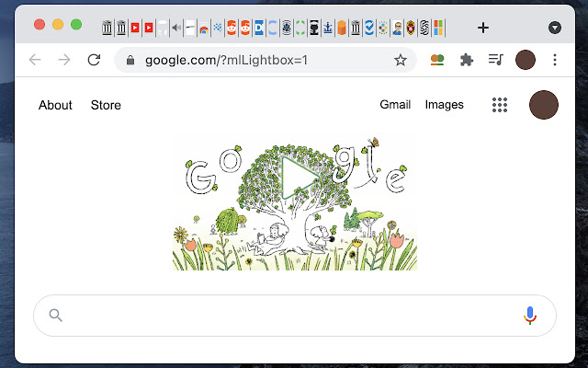Switch to the orange hexagon box tab
This screenshot has width=588, height=368.
[342, 28]
